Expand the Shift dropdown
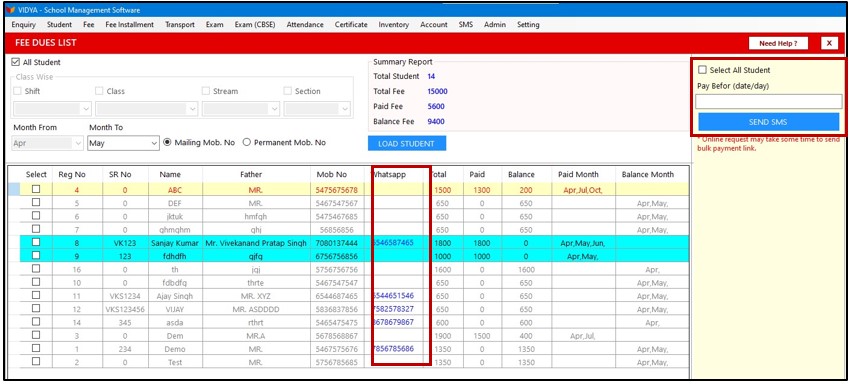 (52, 109)
